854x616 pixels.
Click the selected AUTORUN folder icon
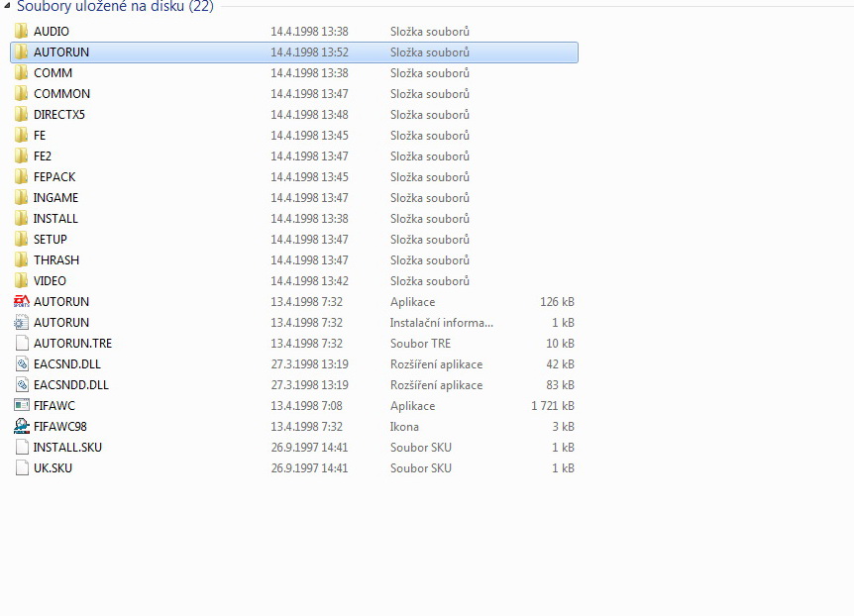click(21, 51)
